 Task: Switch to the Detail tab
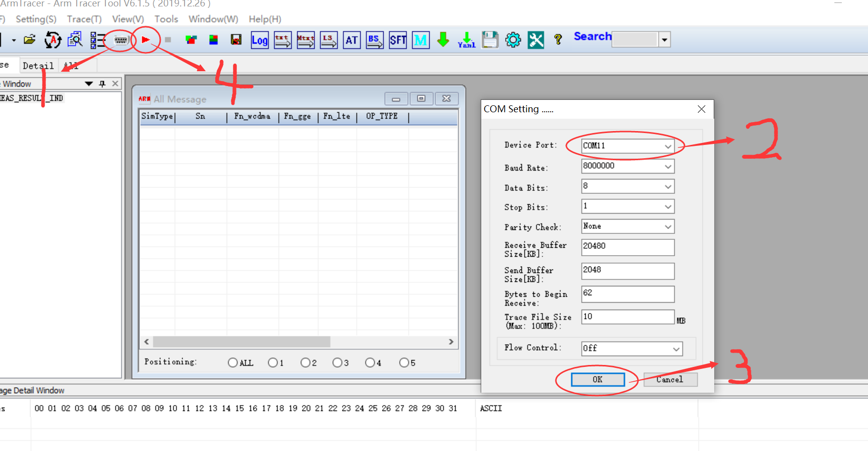point(38,66)
